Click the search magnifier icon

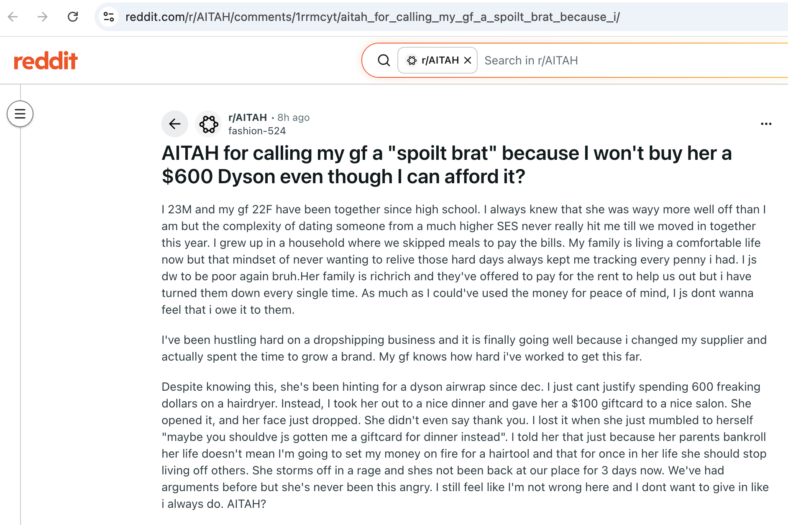[383, 60]
